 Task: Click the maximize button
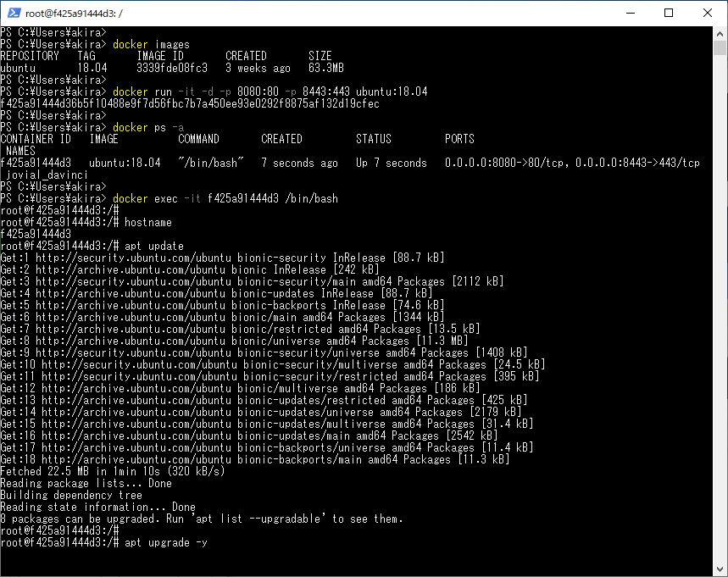[669, 13]
